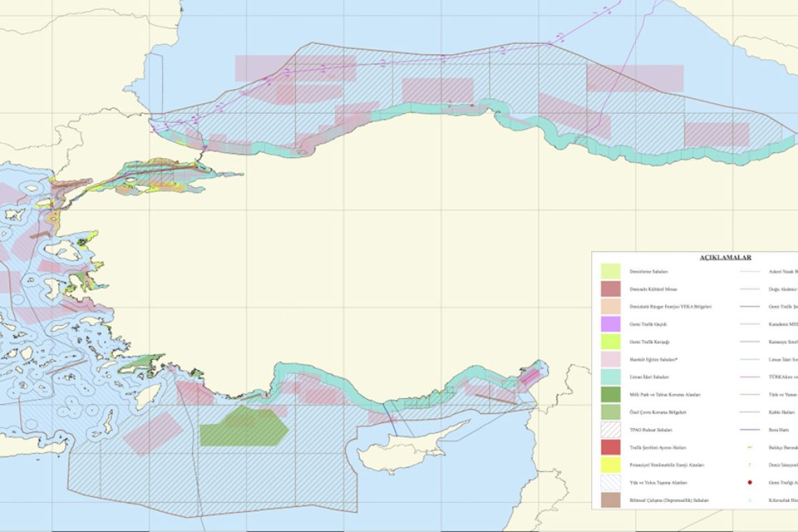The image size is (798, 532).
Task: Select the teal Liman İdari Sahaları swatch
Action: click(610, 377)
